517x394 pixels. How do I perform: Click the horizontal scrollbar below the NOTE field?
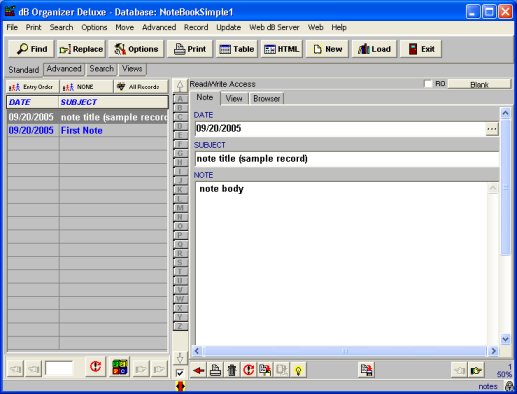345,351
